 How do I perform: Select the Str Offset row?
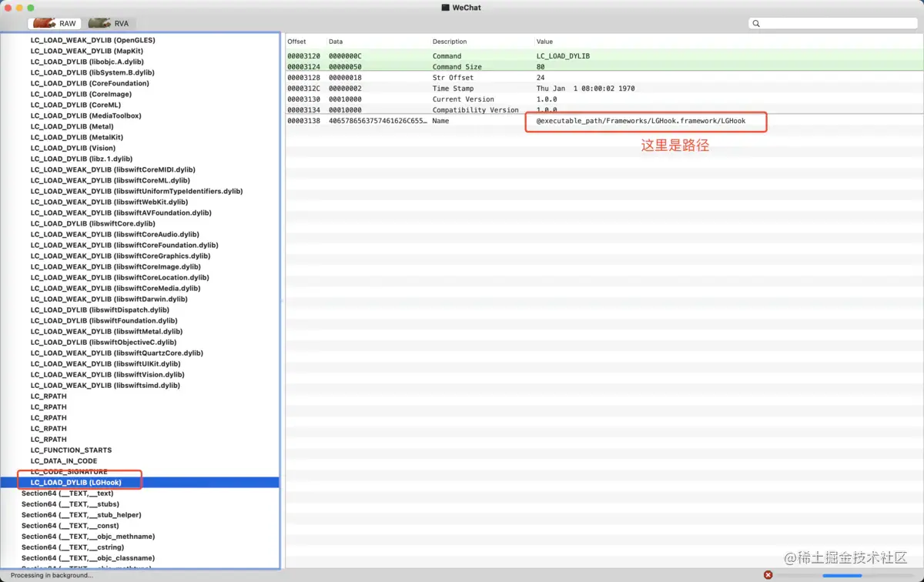pyautogui.click(x=604, y=77)
